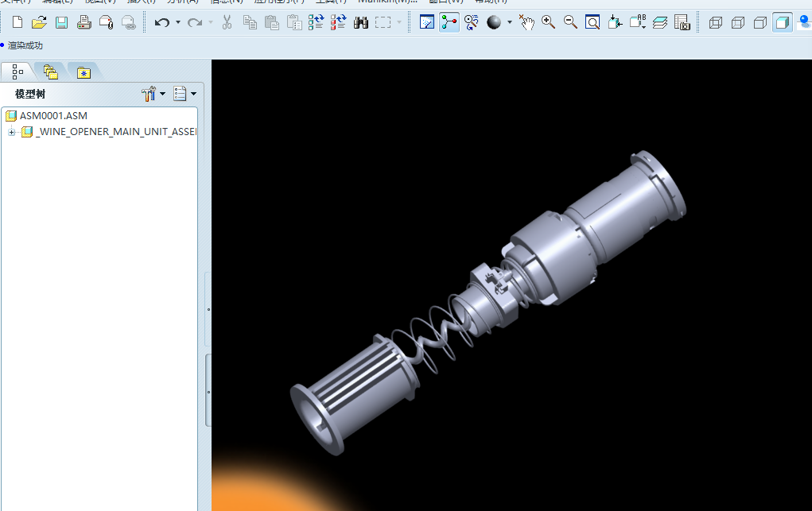Viewport: 812px width, 511px height.
Task: Toggle shaded display mode
Action: point(783,22)
